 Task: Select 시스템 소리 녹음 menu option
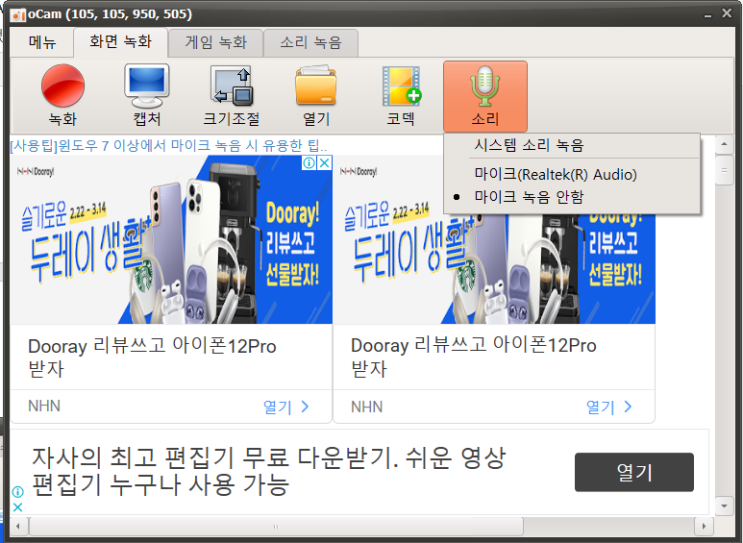(571, 145)
